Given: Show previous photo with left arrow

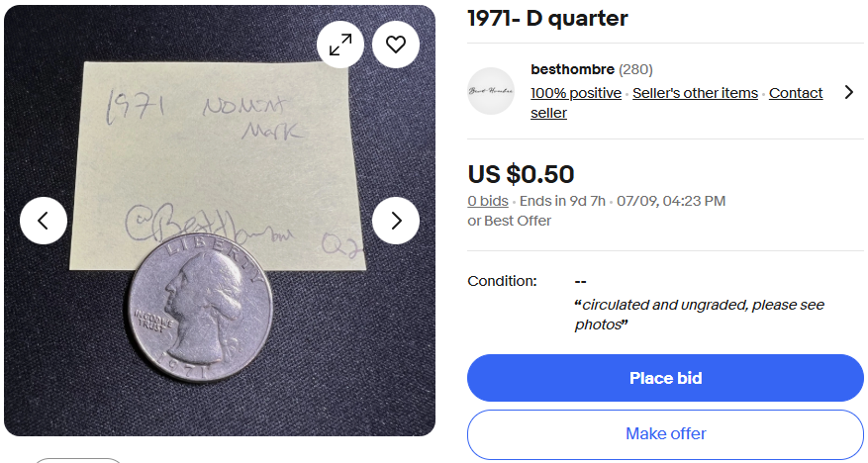Looking at the screenshot, I should coord(44,221).
